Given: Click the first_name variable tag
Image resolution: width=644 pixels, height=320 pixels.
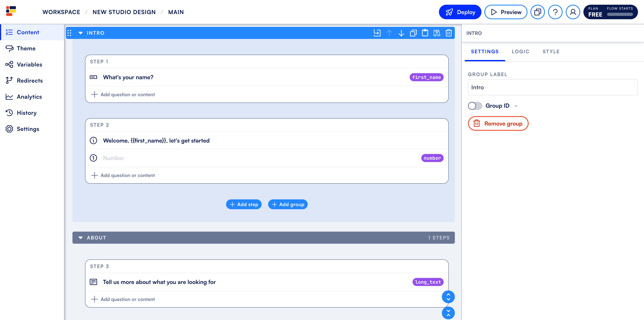Looking at the screenshot, I should point(426,77).
